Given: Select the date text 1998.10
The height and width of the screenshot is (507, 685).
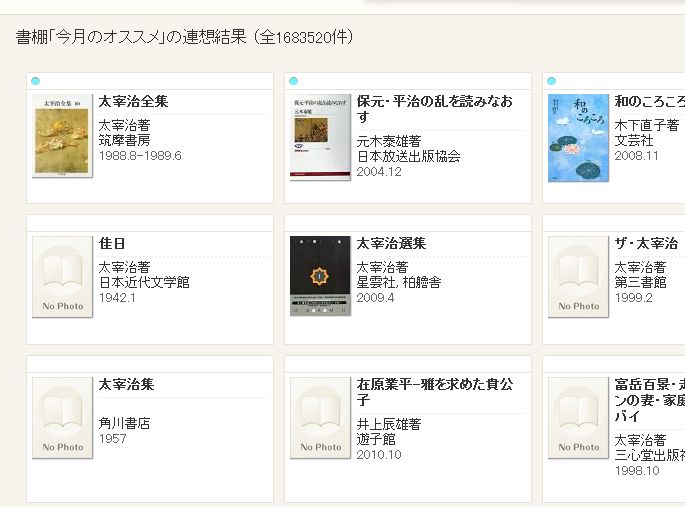Looking at the screenshot, I should point(637,471).
